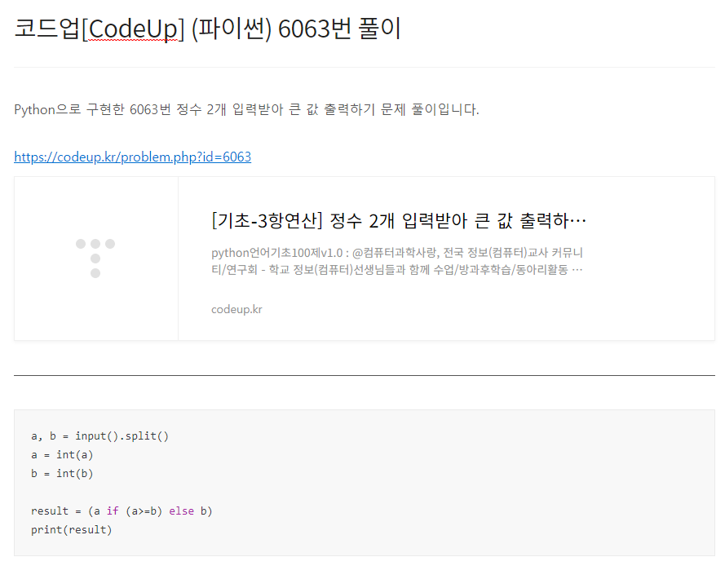Click the link preview card placeholder thumbnail
The image size is (725, 588).
click(96, 259)
